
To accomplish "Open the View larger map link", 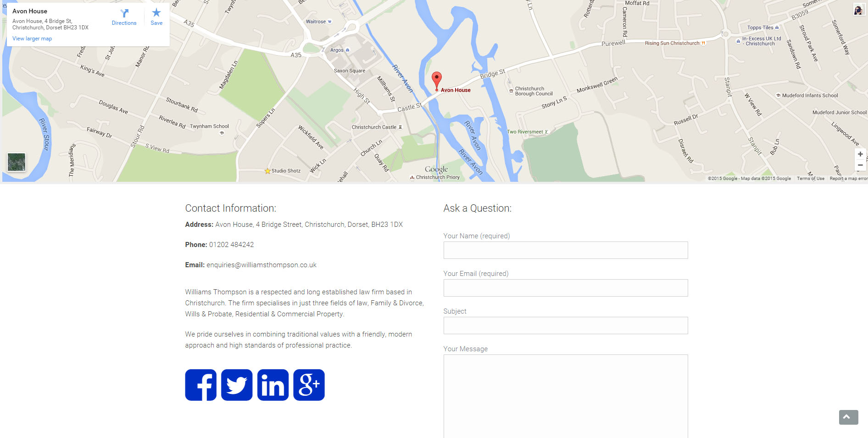I will [x=32, y=39].
